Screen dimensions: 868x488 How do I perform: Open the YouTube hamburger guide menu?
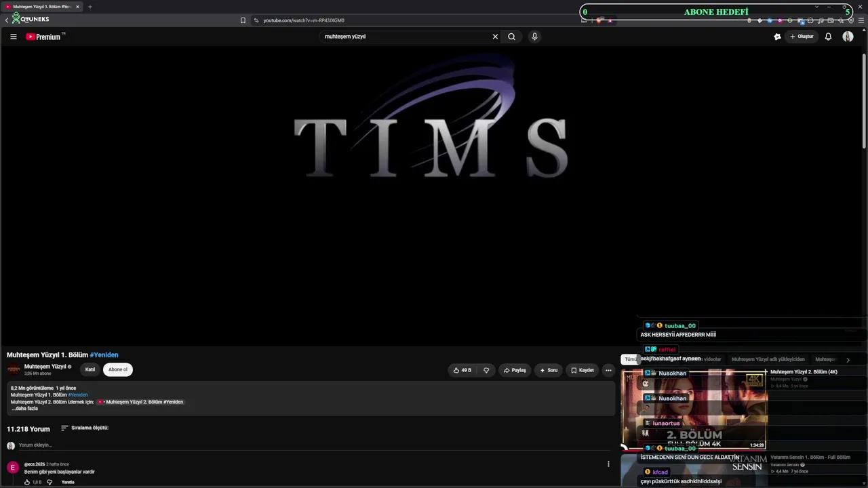point(13,37)
